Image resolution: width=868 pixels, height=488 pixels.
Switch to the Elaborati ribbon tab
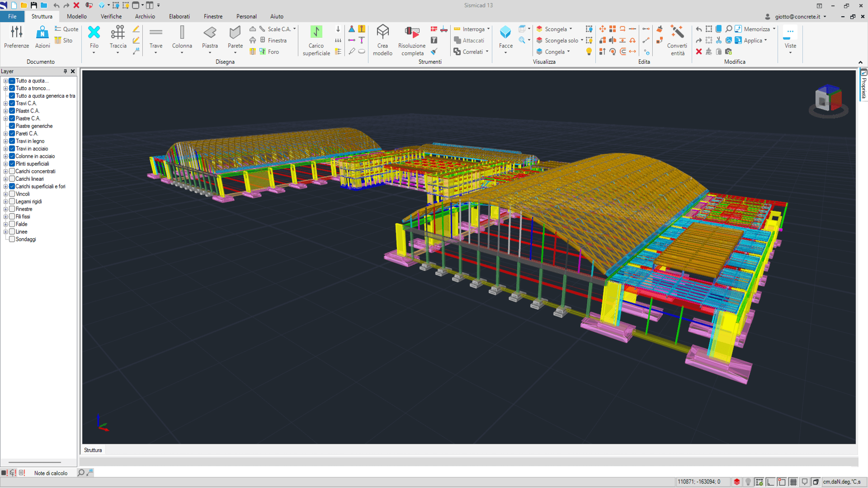point(179,17)
